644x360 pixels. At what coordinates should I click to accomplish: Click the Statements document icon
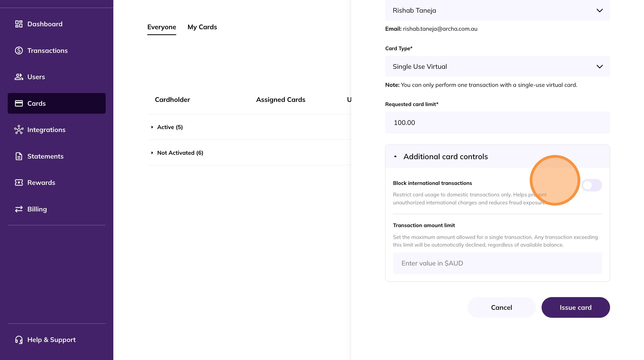click(19, 156)
